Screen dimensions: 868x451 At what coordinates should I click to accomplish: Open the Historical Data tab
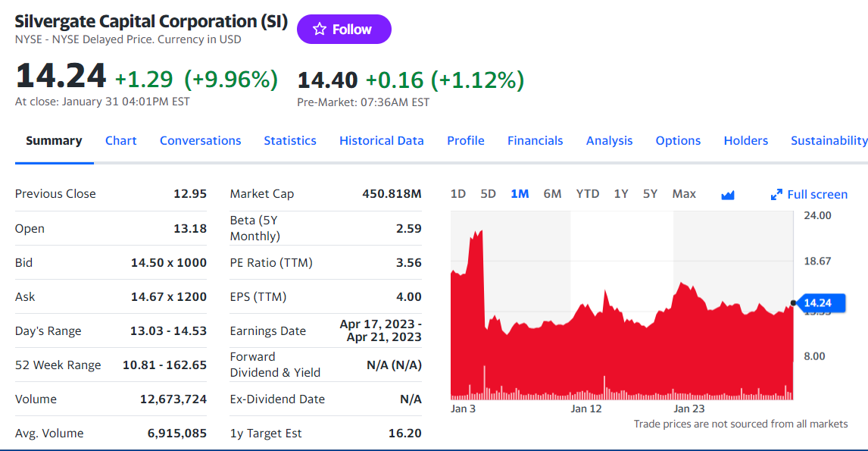pos(382,141)
